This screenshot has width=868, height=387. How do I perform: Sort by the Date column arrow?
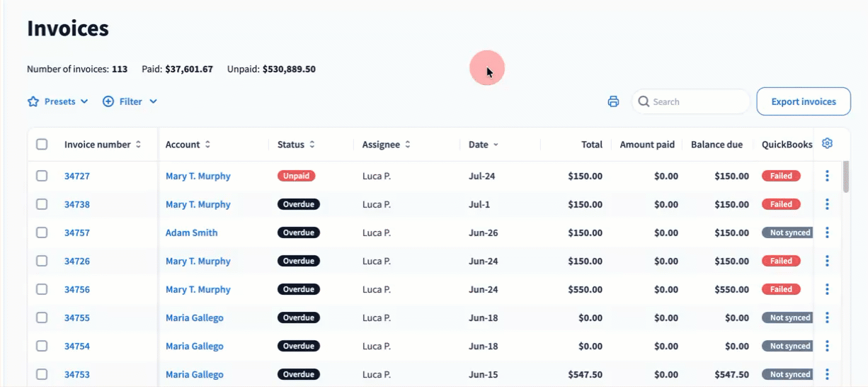pyautogui.click(x=496, y=145)
